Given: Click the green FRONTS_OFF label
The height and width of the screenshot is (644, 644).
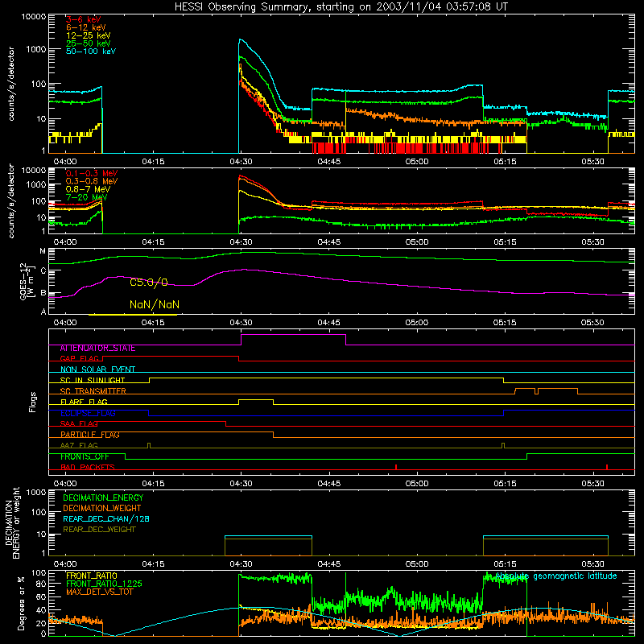Looking at the screenshot, I should [x=85, y=456].
